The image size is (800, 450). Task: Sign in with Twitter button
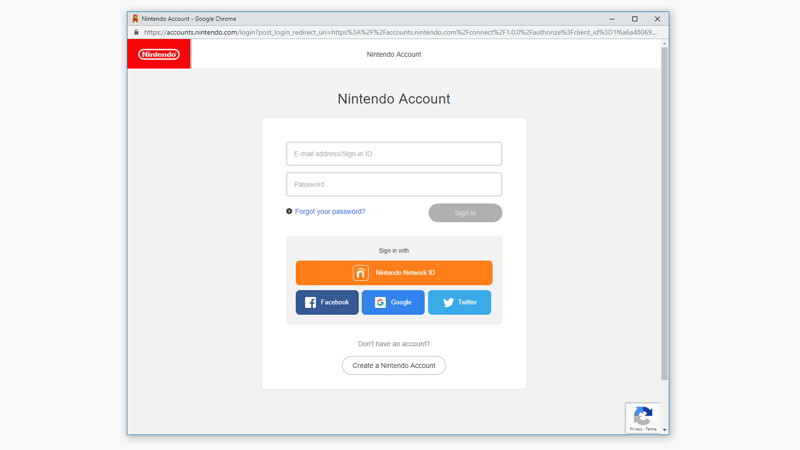(459, 302)
